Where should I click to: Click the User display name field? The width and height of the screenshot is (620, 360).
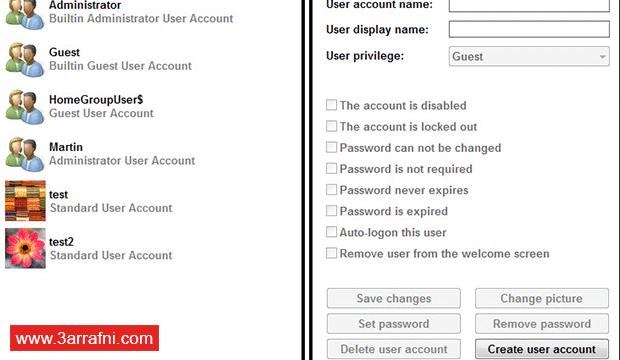click(x=529, y=29)
